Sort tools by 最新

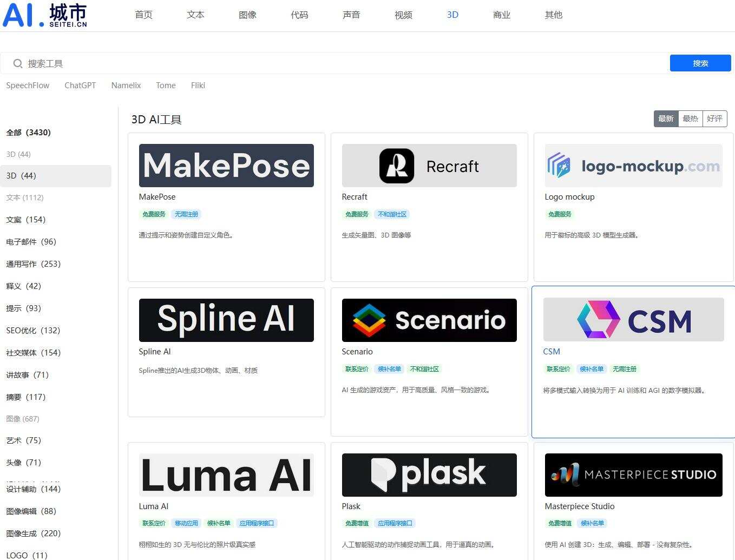[666, 118]
